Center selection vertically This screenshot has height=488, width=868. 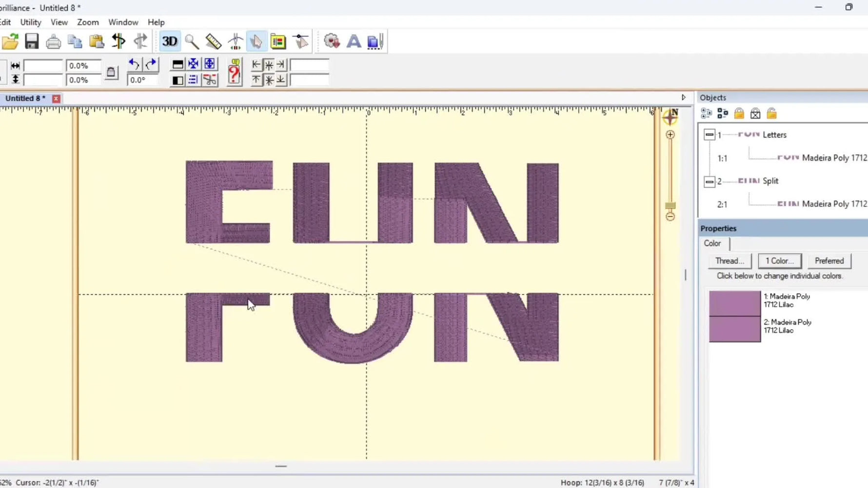click(269, 80)
